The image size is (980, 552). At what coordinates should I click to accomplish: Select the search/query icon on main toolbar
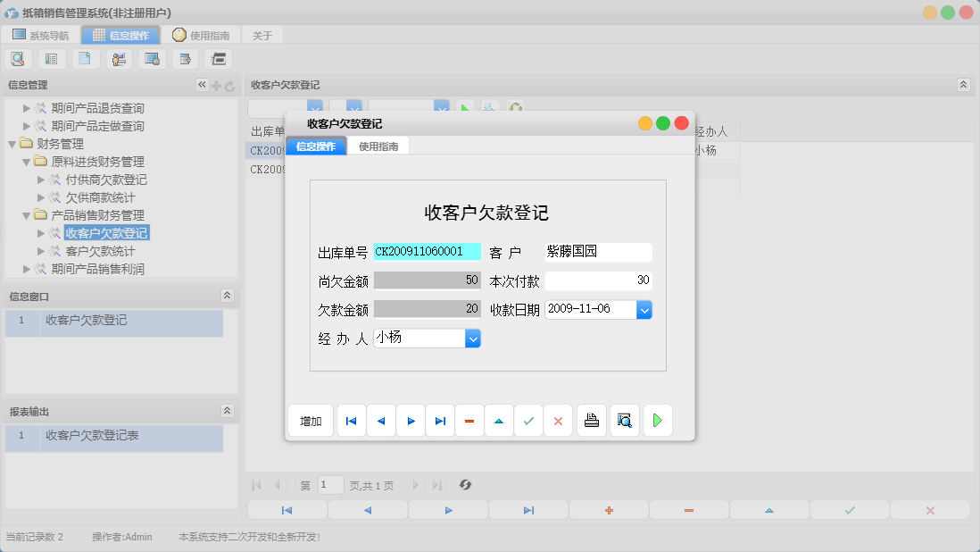pyautogui.click(x=18, y=58)
